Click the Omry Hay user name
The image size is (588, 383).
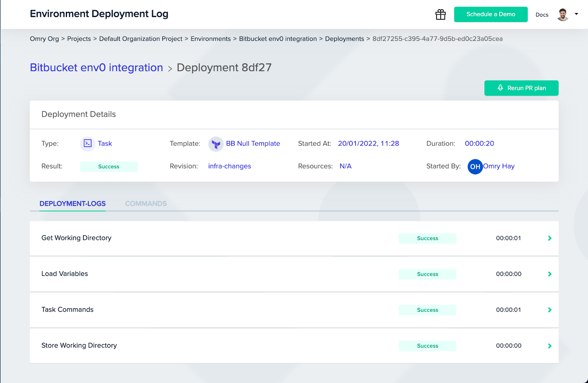499,166
